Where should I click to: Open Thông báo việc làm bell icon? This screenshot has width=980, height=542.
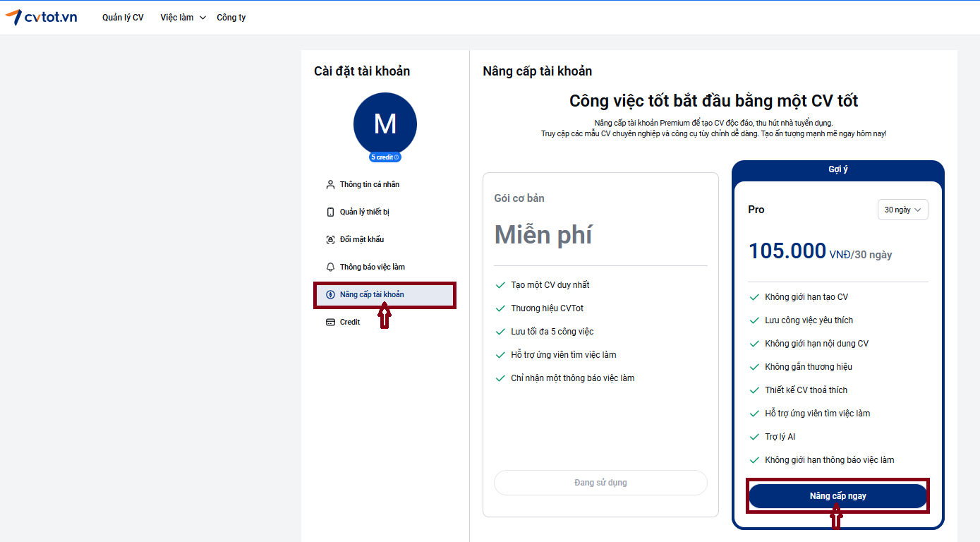pos(330,267)
